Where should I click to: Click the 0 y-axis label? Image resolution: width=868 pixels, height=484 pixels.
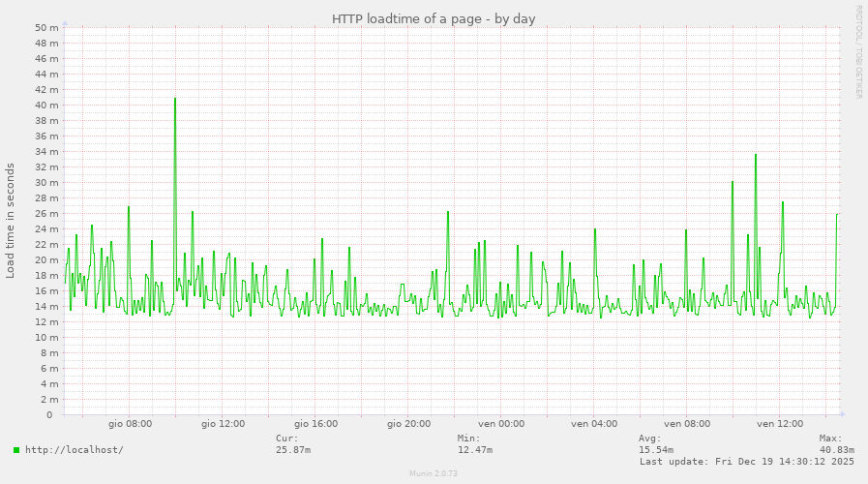(49, 414)
